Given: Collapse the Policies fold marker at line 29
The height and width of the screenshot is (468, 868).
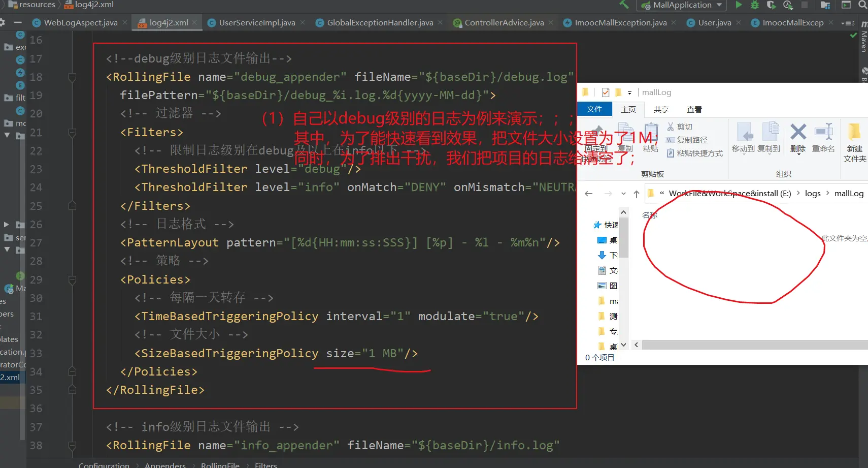Looking at the screenshot, I should [72, 280].
